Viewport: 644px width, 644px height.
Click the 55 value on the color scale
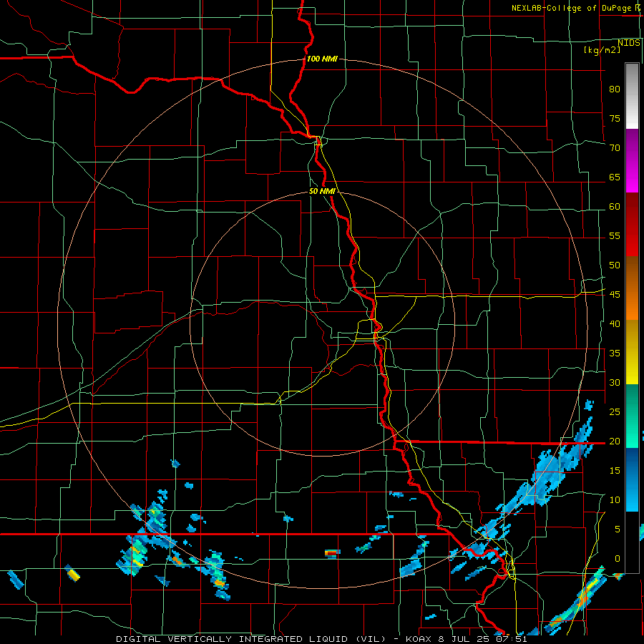pyautogui.click(x=615, y=235)
